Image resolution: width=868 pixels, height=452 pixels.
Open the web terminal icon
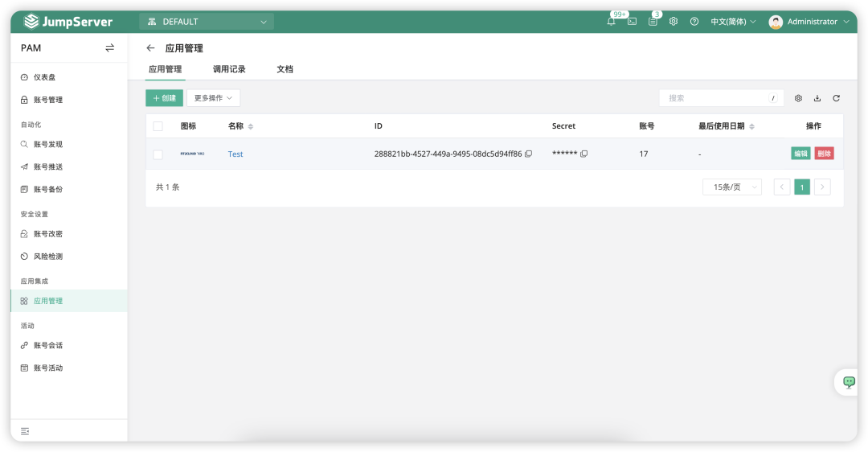click(633, 22)
